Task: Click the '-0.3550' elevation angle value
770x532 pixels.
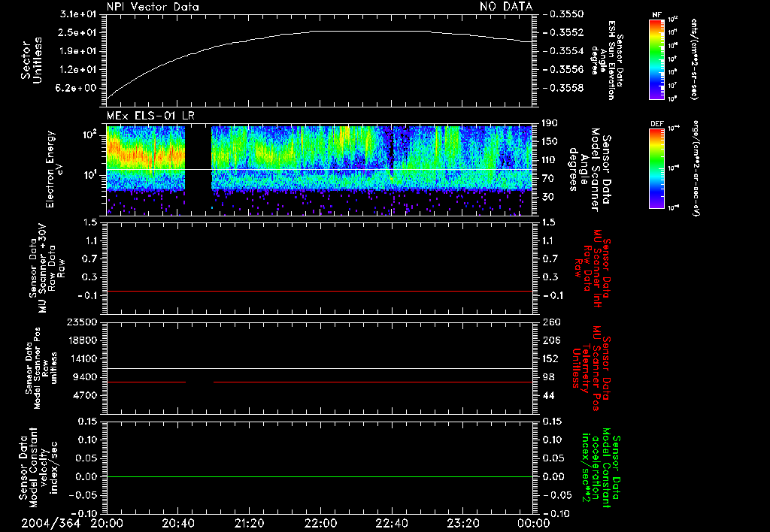Action: click(564, 14)
